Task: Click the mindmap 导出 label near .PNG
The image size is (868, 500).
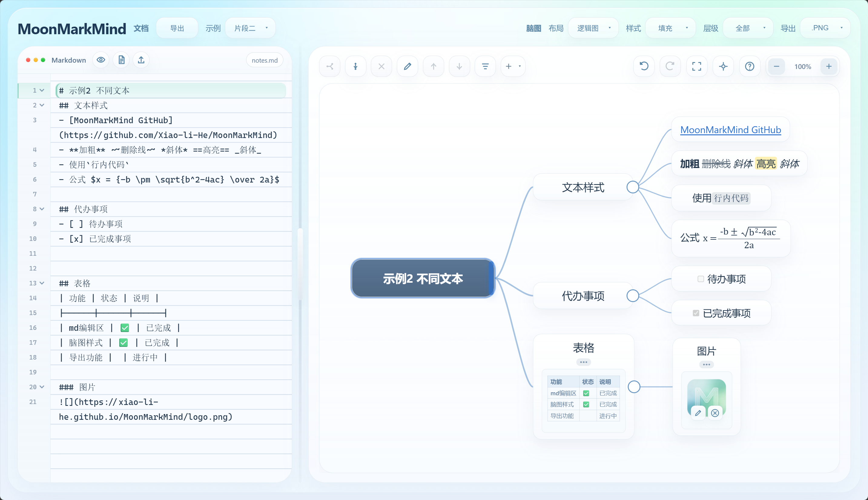Action: (788, 28)
